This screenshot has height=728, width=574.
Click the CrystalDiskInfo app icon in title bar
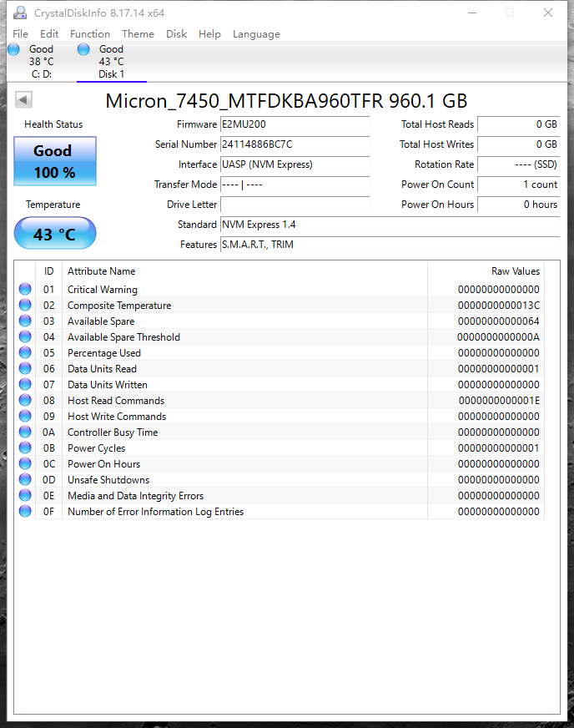tap(20, 13)
